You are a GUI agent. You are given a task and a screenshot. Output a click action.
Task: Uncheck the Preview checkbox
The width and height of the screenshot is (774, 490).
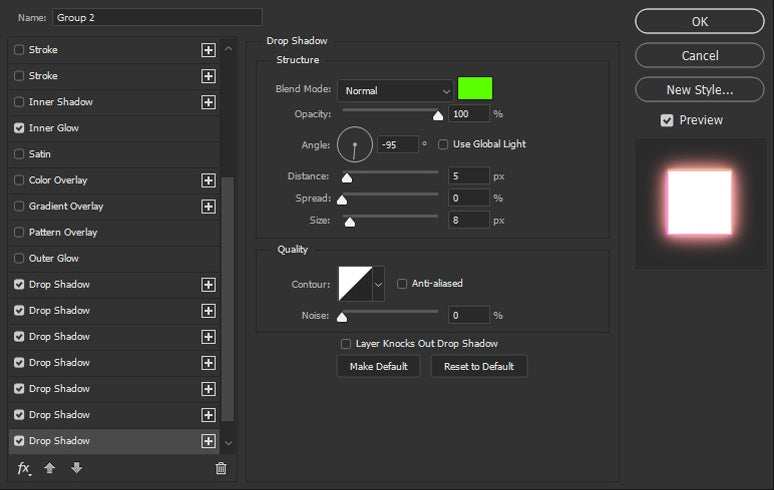click(667, 120)
